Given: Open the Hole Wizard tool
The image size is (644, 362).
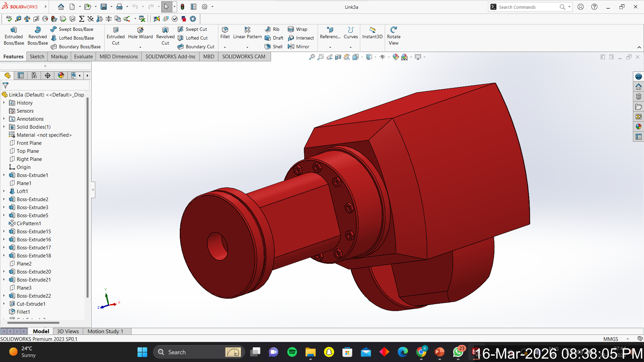Looking at the screenshot, I should (140, 33).
